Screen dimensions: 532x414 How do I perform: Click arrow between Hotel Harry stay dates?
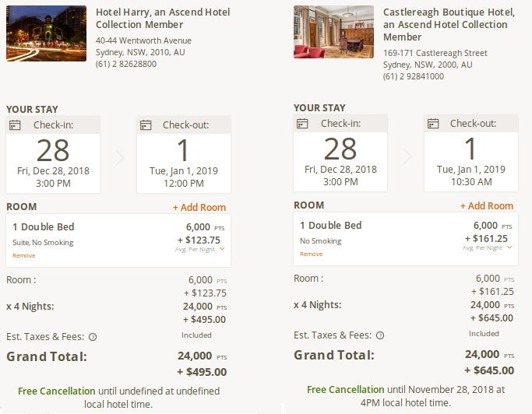(119, 158)
